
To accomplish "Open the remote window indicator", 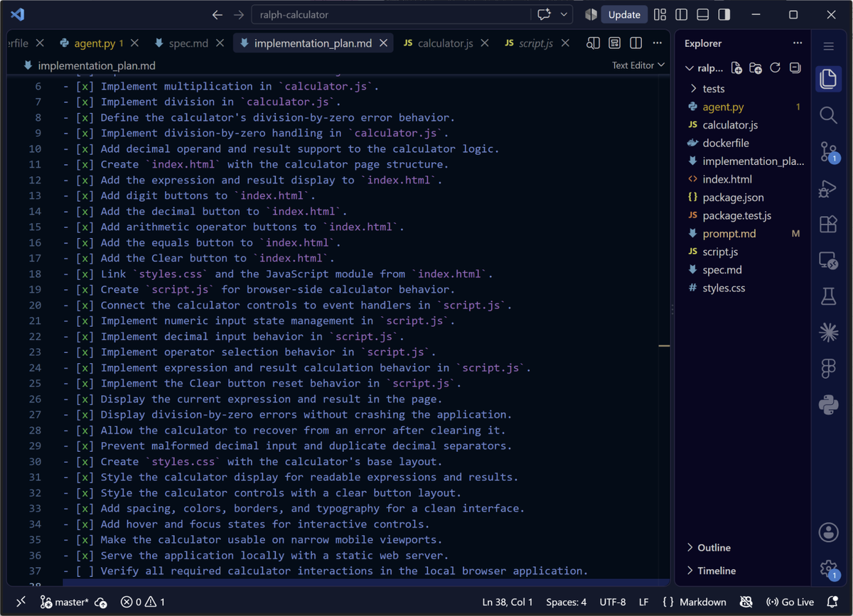I will [21, 602].
